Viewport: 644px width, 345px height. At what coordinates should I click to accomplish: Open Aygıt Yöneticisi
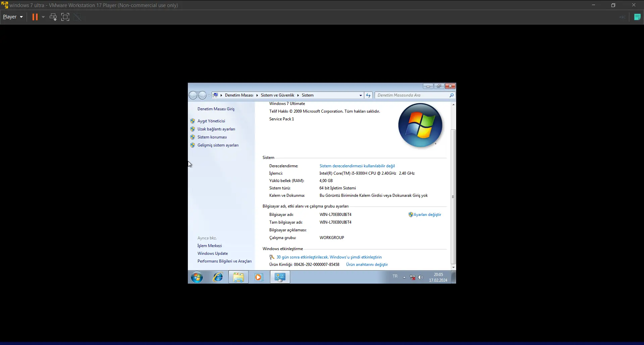click(211, 121)
